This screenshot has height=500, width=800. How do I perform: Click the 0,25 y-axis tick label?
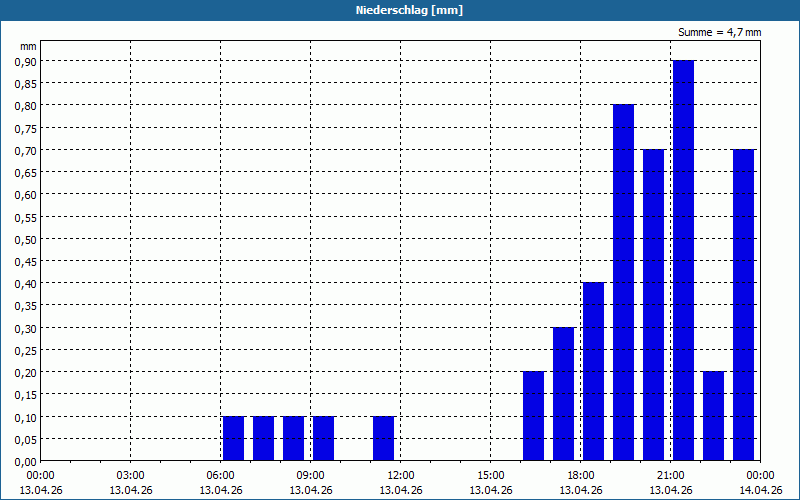pyautogui.click(x=25, y=351)
